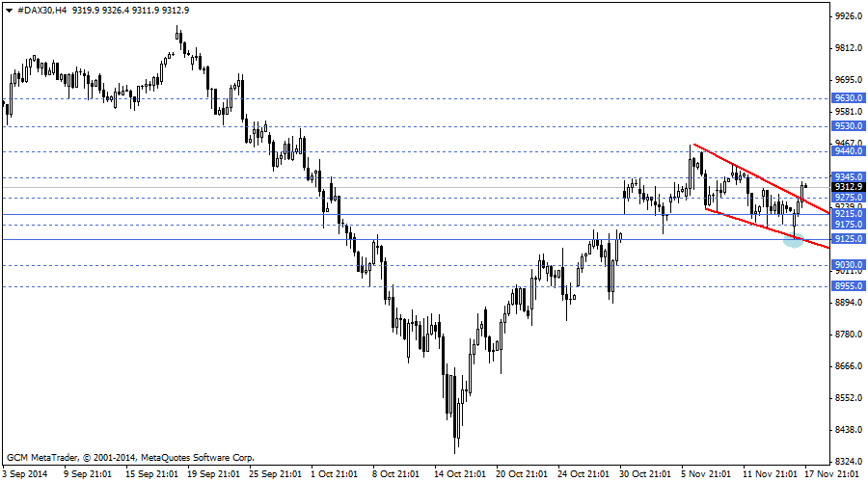Click the 24 Oct 21:01 time label
Screen dimensions: 868x482
(583, 474)
